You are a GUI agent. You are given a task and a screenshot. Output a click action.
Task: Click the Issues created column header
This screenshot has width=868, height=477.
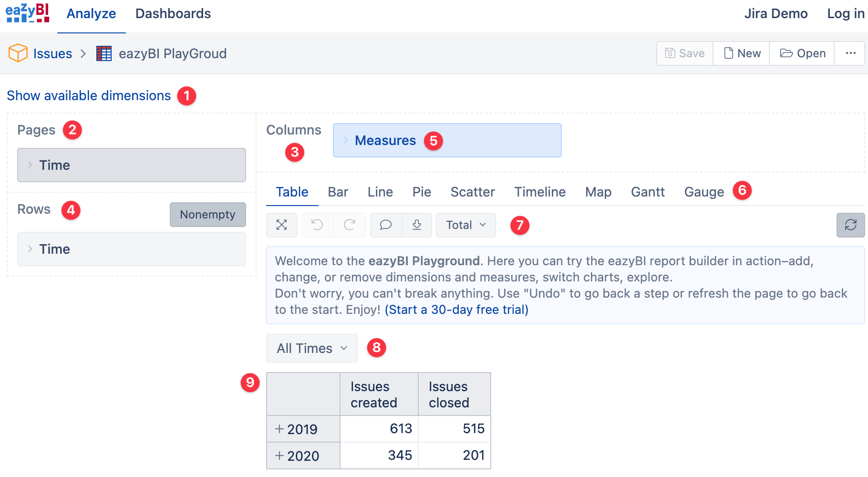379,394
